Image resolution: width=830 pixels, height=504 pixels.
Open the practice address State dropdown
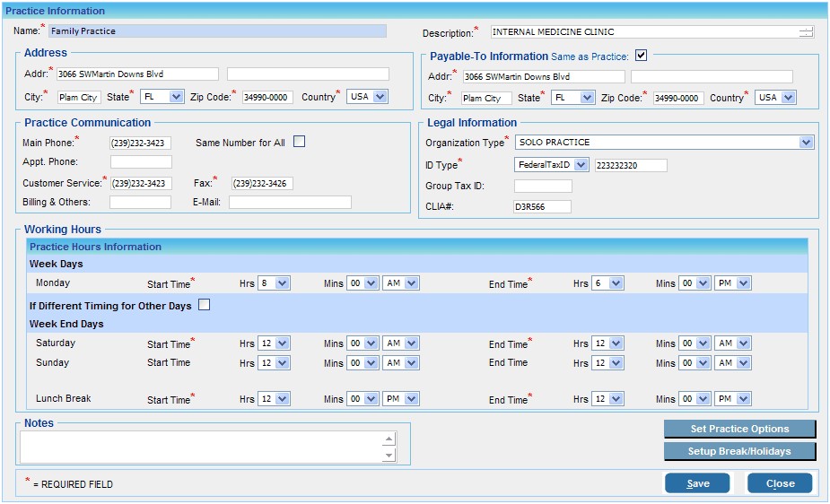pos(175,97)
